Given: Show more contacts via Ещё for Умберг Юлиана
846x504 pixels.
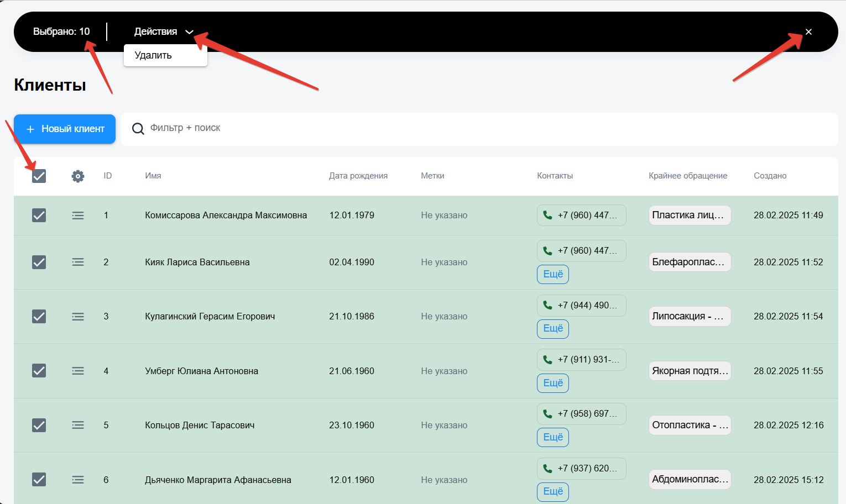Looking at the screenshot, I should (553, 383).
